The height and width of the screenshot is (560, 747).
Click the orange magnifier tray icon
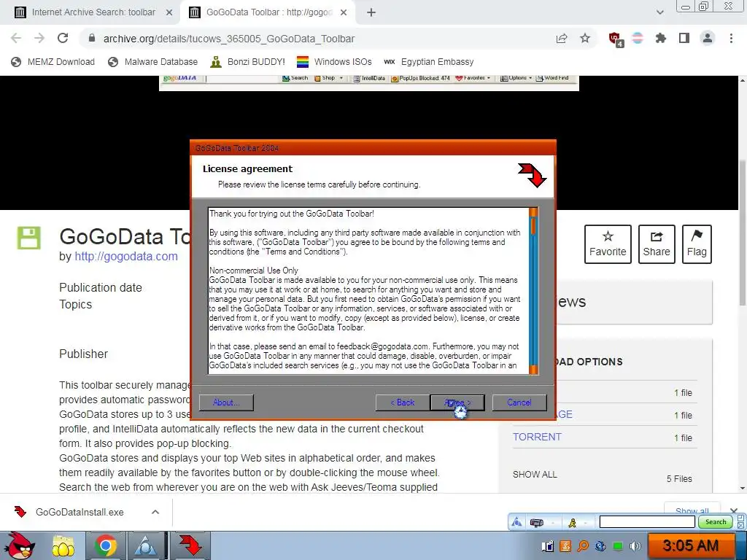pyautogui.click(x=582, y=546)
